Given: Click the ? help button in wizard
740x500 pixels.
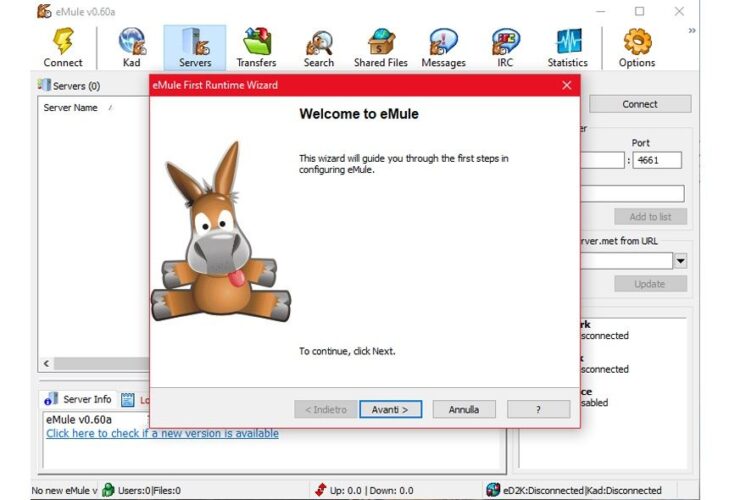Looking at the screenshot, I should click(x=538, y=409).
